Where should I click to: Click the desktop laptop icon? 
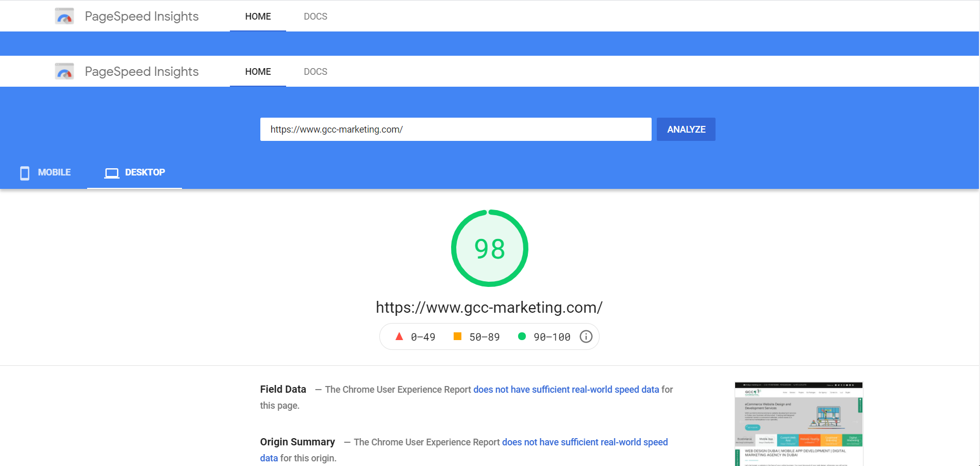(x=112, y=173)
